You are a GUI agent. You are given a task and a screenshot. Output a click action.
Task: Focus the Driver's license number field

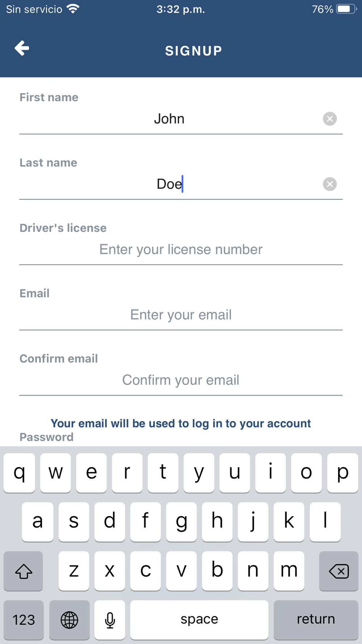(x=181, y=250)
